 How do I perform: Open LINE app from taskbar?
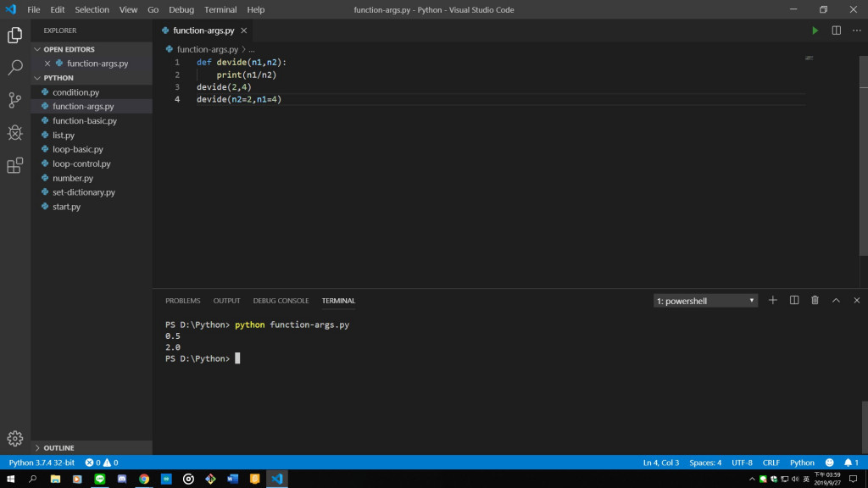pos(100,480)
